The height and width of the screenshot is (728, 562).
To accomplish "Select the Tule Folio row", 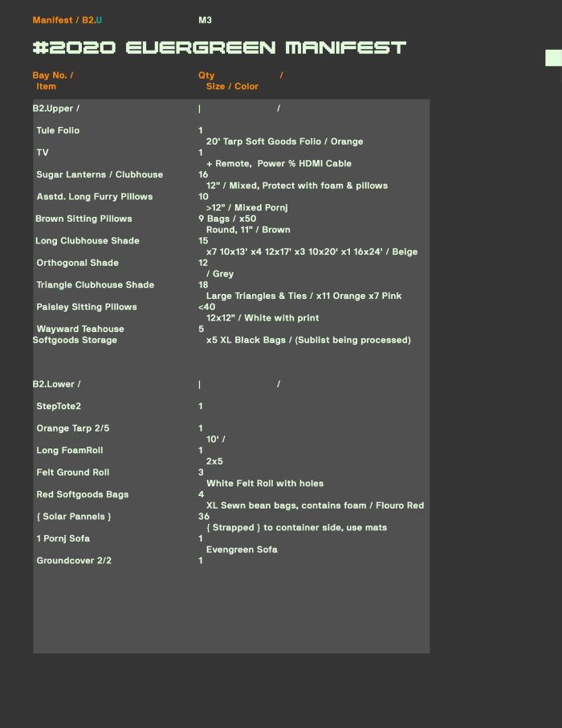I will [58, 130].
